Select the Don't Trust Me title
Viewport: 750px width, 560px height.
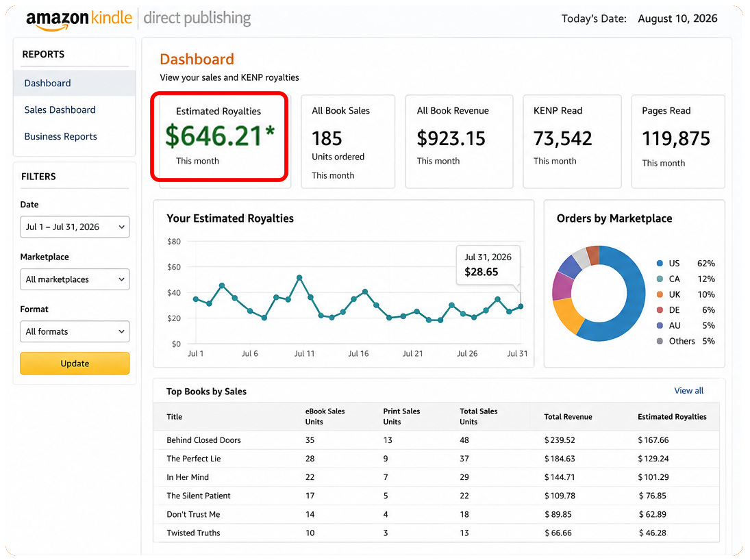tap(193, 515)
